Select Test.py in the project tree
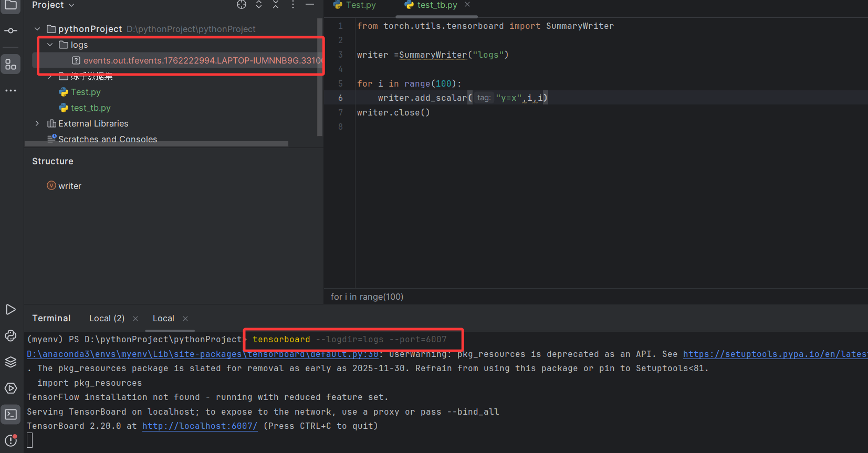Screen dimensions: 868x453 point(80,92)
